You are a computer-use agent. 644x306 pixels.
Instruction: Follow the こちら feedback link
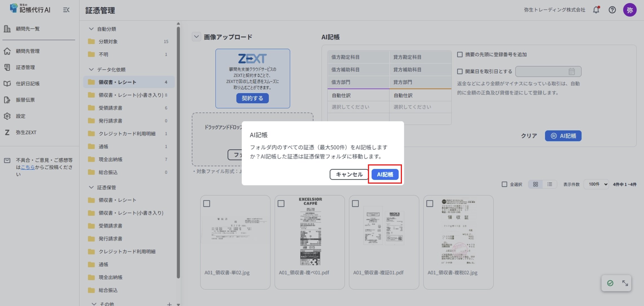coord(28,167)
